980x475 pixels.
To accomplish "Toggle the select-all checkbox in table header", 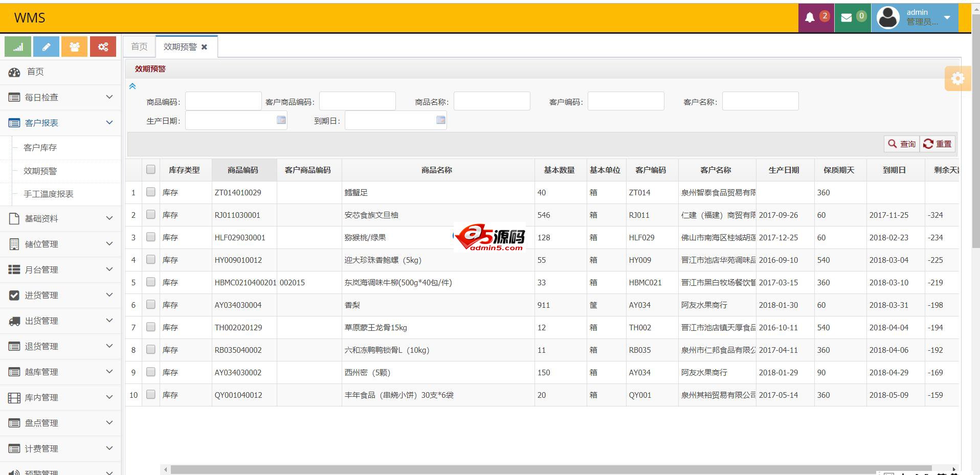I will coord(150,170).
